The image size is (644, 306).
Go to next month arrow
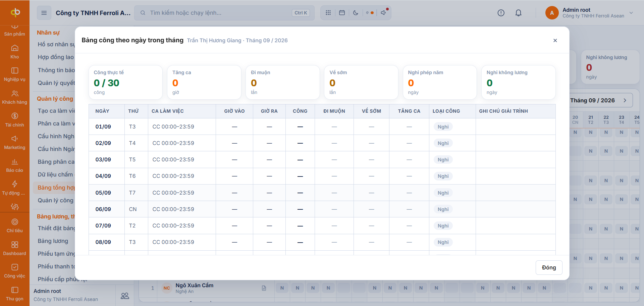click(625, 100)
